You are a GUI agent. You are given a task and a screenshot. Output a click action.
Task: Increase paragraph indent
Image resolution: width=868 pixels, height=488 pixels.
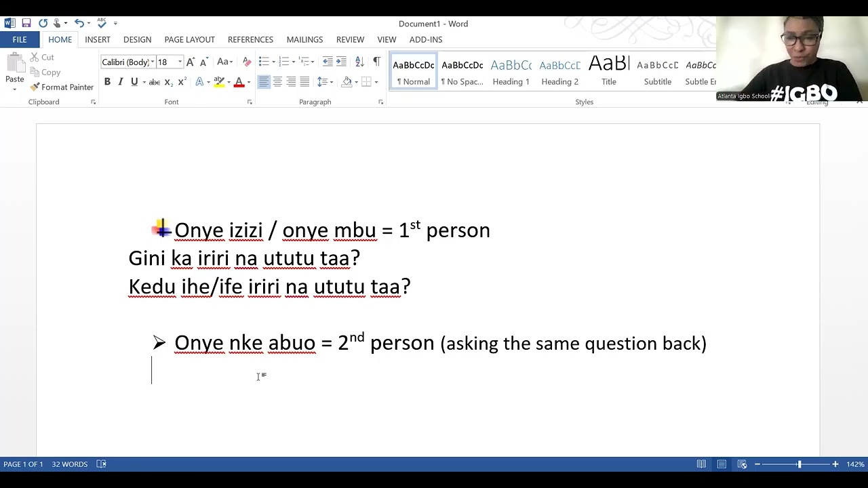point(341,62)
